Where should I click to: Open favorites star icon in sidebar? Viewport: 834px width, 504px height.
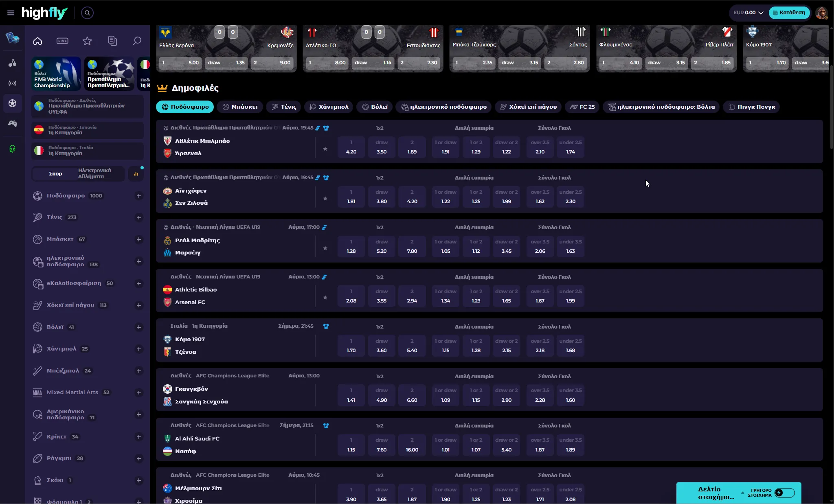pyautogui.click(x=87, y=41)
